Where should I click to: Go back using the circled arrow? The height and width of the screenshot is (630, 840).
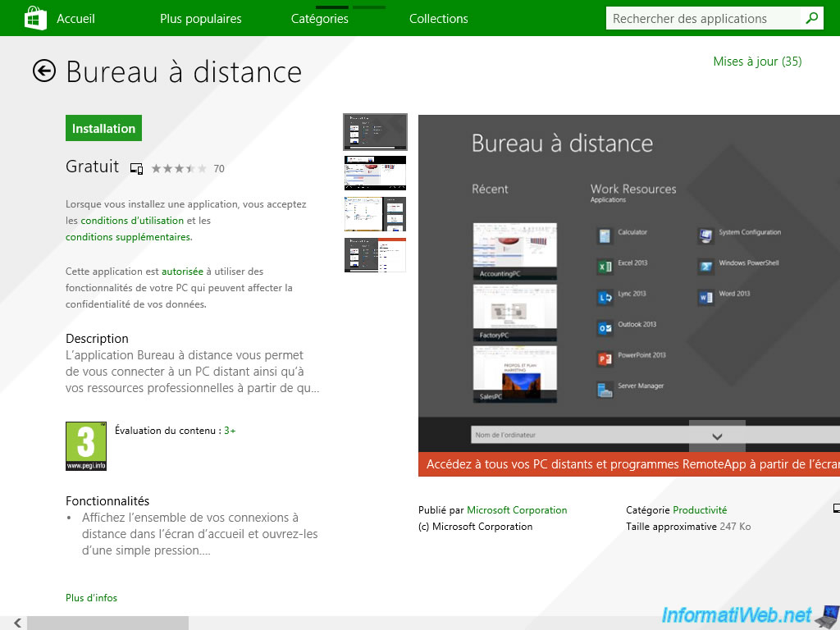tap(44, 71)
